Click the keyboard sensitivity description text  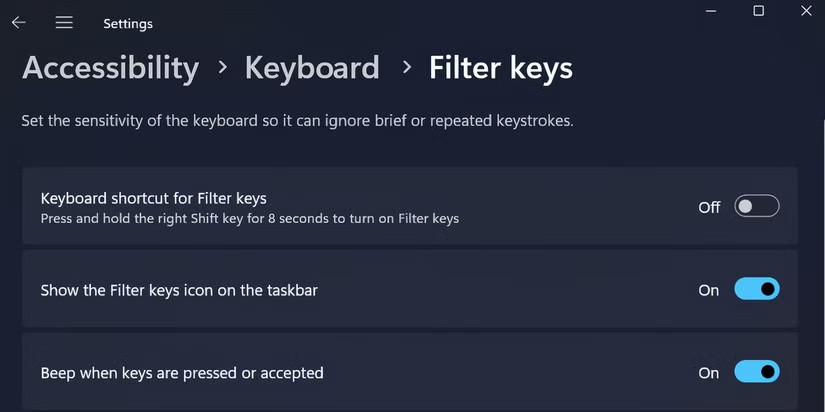[297, 121]
